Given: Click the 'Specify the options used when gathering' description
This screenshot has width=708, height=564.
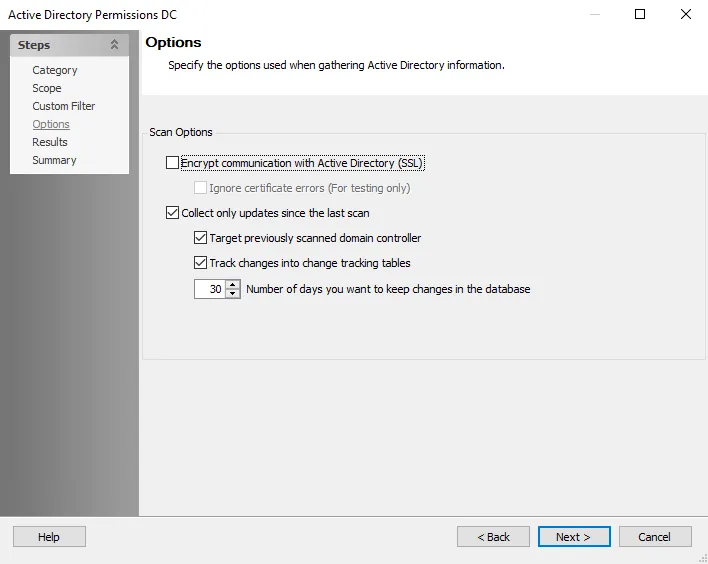Looking at the screenshot, I should (x=336, y=65).
